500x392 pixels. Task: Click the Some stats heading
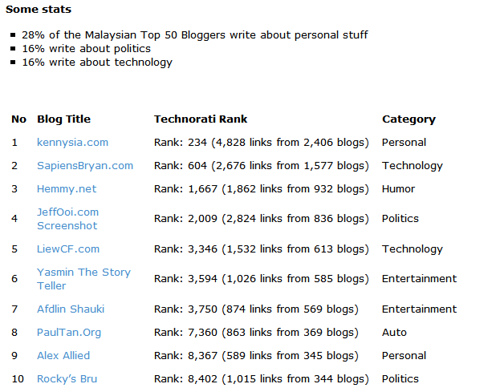coord(38,9)
